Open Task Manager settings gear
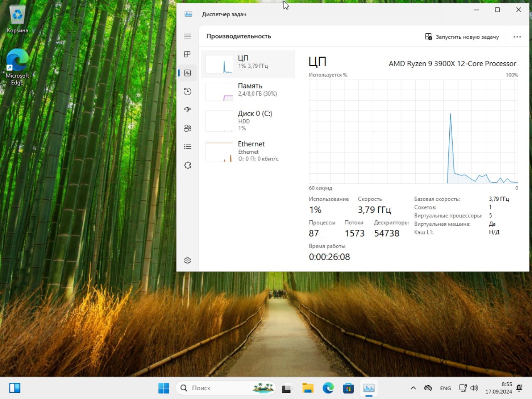 click(187, 261)
